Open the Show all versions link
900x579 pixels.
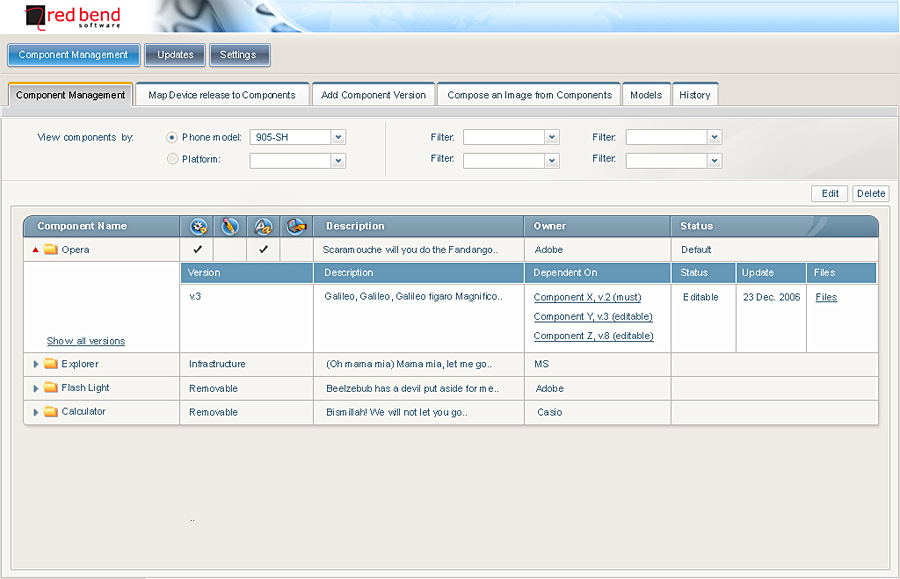click(x=86, y=341)
